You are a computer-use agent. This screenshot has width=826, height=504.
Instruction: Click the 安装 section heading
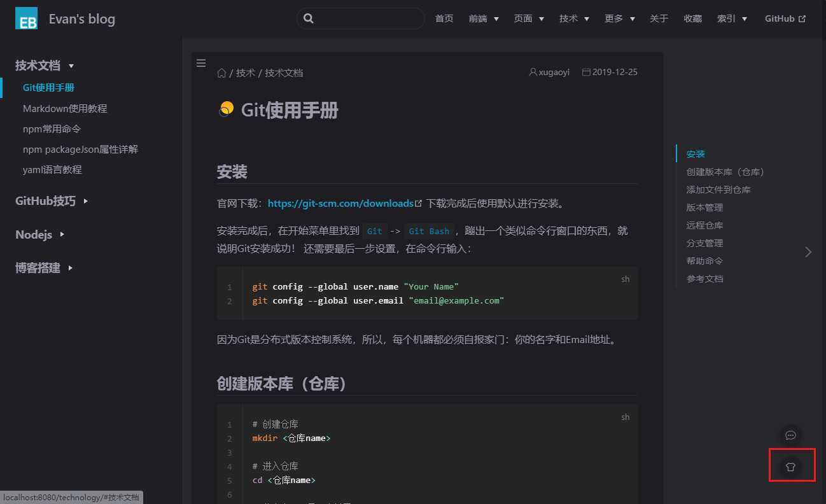[232, 172]
